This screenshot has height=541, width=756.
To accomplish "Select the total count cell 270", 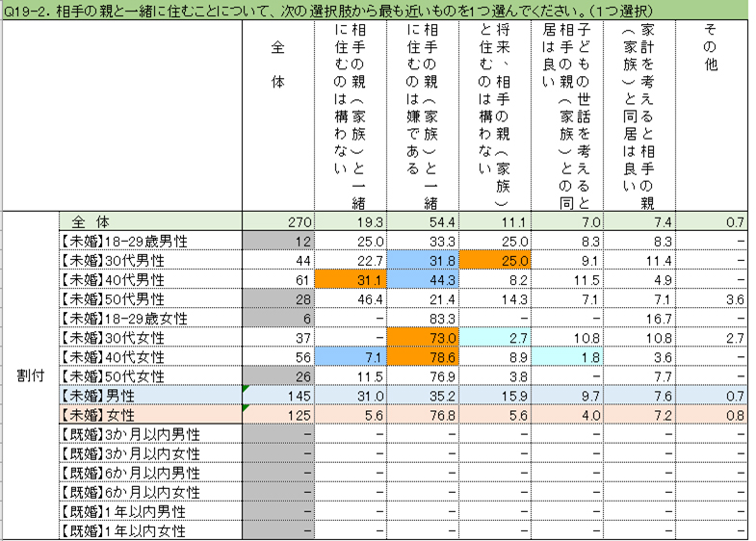I will click(x=278, y=220).
